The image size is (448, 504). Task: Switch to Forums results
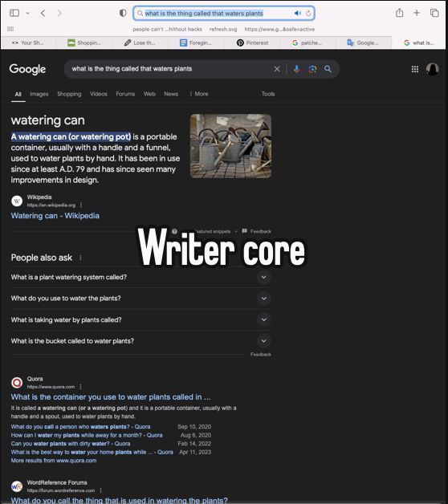coord(125,94)
